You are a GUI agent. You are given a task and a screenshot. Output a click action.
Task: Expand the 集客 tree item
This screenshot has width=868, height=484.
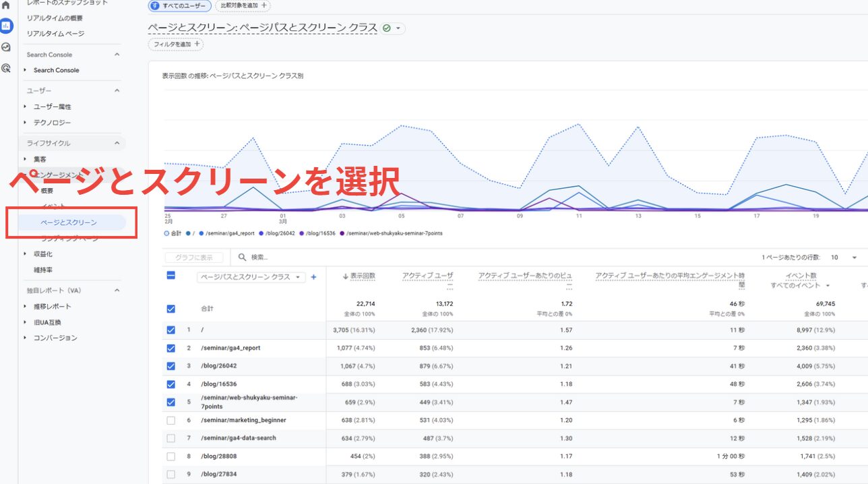pos(25,159)
